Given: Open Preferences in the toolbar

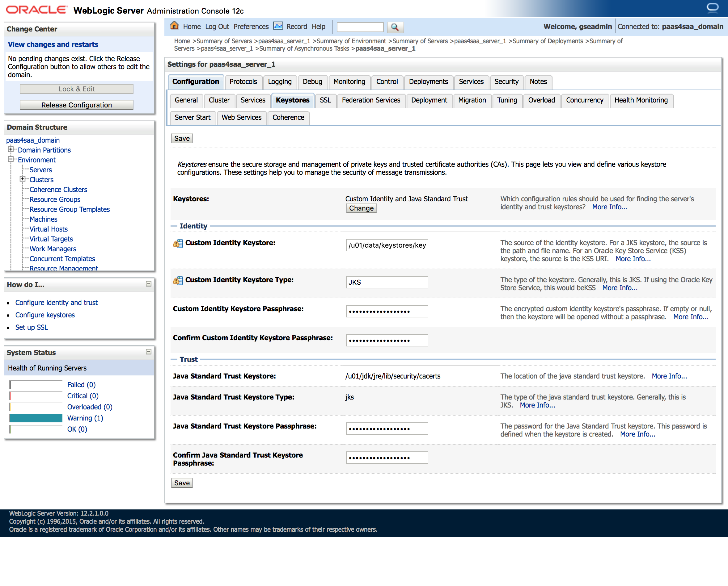Looking at the screenshot, I should 251,27.
